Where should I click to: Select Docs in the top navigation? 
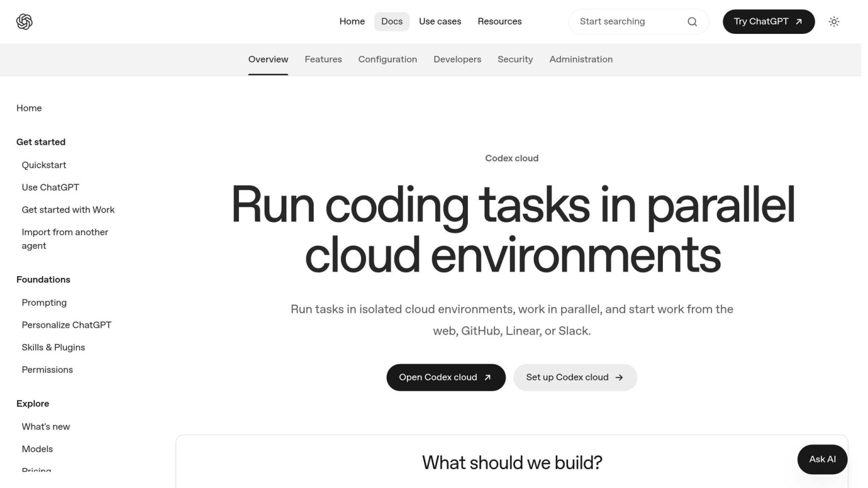tap(392, 21)
